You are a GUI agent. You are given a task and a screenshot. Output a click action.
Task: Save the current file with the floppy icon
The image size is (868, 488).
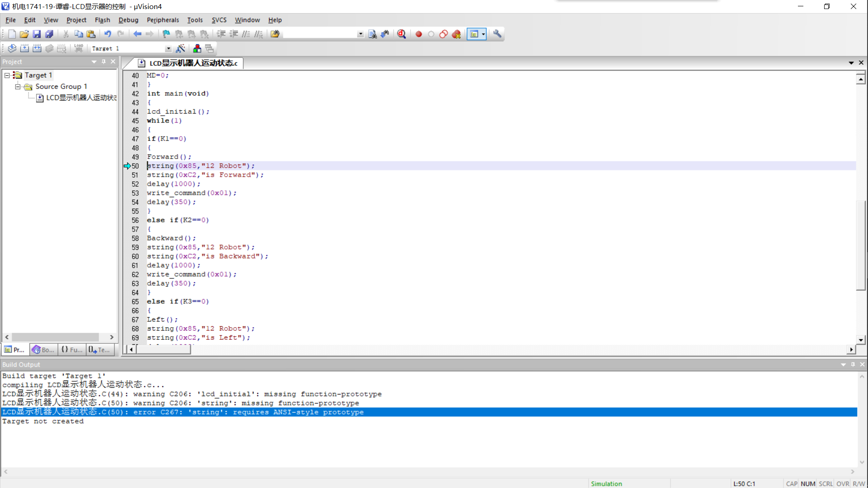pos(37,34)
